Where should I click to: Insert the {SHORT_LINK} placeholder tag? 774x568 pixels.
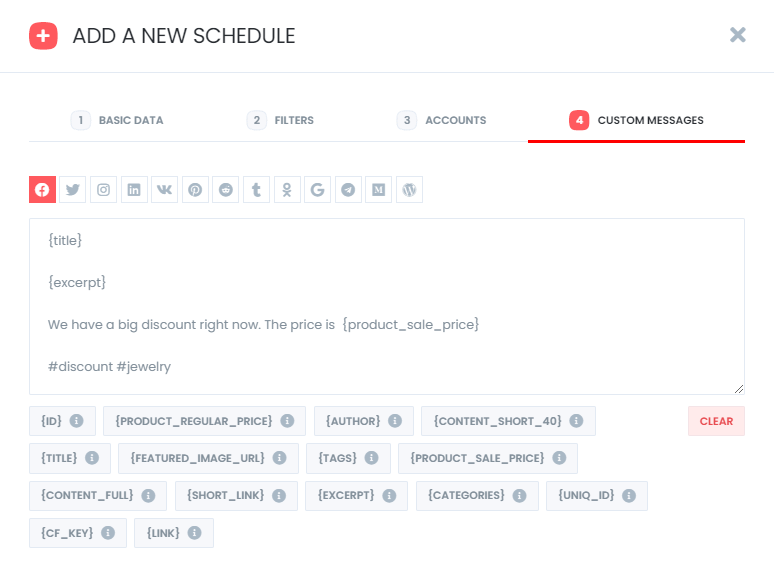[x=236, y=495]
